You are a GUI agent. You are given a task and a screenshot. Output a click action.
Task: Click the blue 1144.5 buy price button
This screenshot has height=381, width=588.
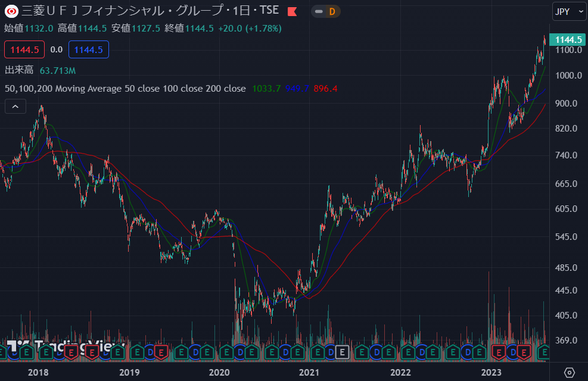click(x=89, y=49)
